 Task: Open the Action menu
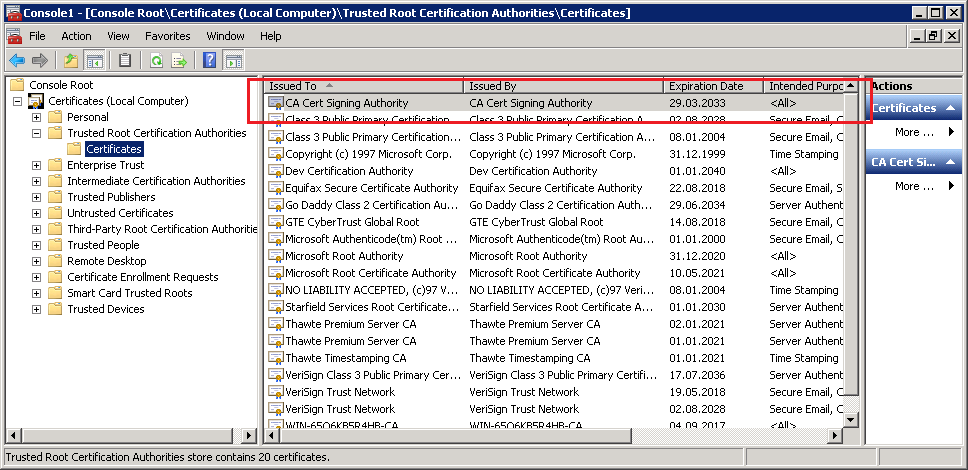tap(77, 36)
